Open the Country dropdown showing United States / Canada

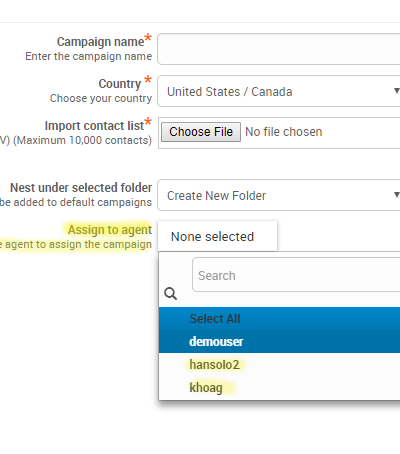279,91
